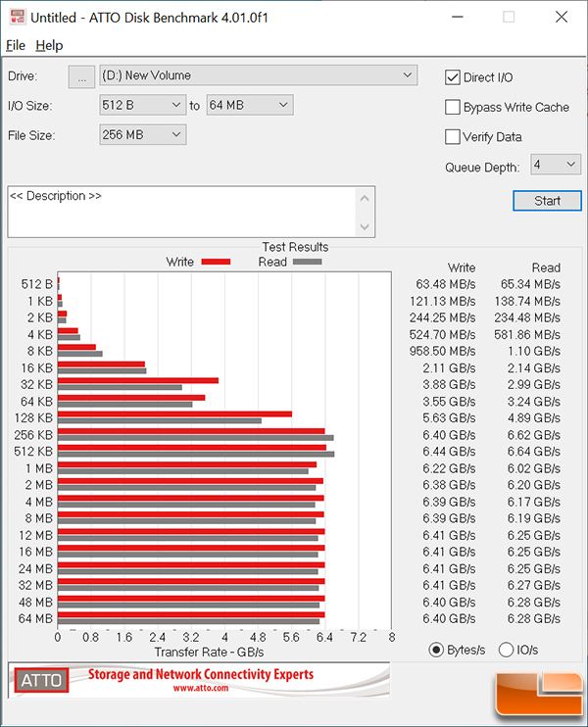Screen dimensions: 588x727
Task: Enable Bypass Write Cache checkbox
Action: [452, 107]
